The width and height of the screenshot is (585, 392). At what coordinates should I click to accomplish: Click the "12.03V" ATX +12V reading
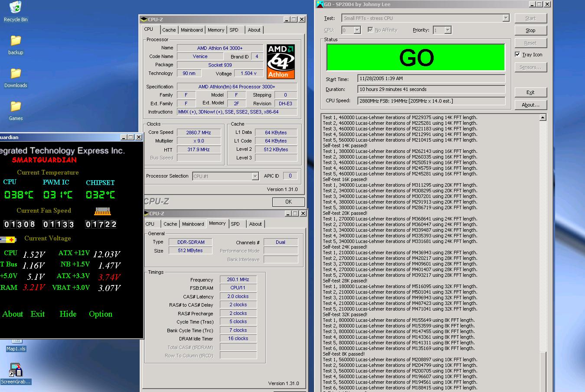(x=107, y=254)
